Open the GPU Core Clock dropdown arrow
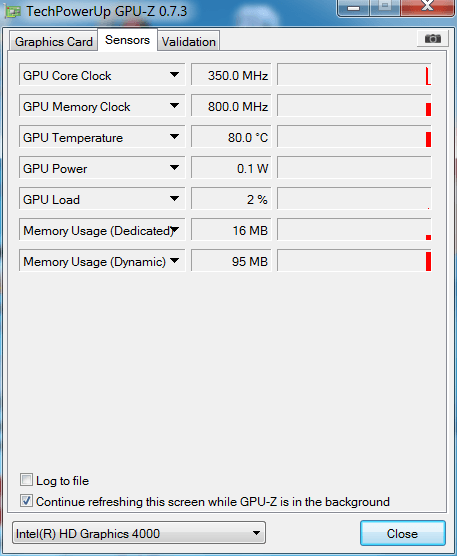The height and width of the screenshot is (556, 457). click(174, 75)
